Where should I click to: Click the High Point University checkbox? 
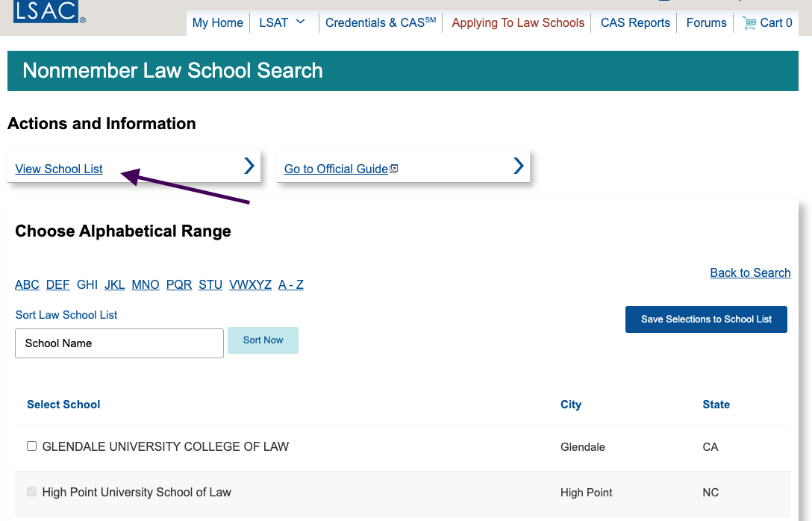[x=31, y=491]
